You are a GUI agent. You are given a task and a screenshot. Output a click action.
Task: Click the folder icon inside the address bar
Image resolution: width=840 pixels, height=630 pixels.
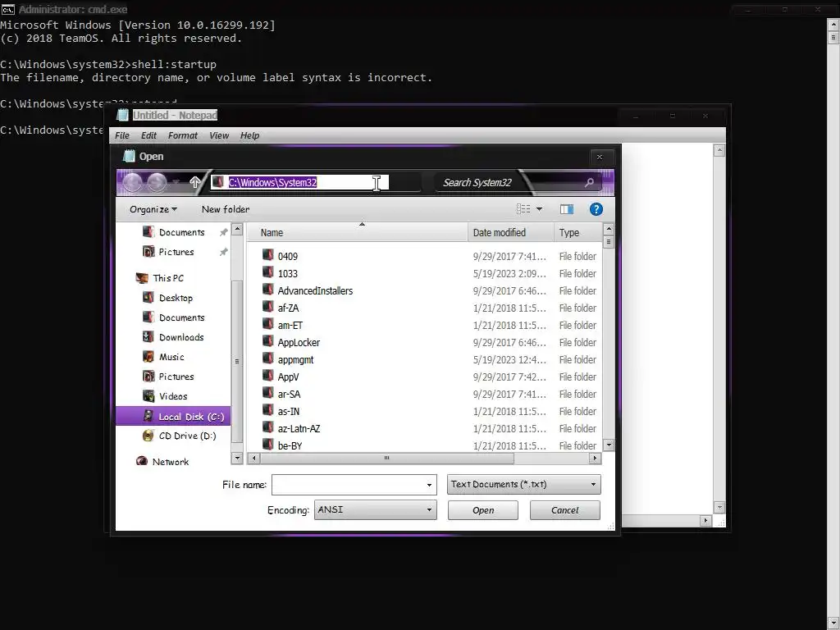(x=217, y=182)
